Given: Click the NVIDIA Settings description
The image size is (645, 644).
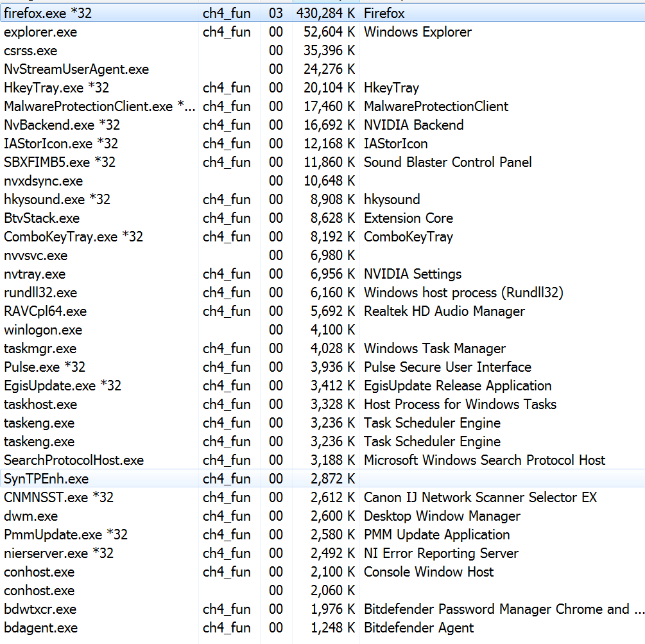Looking at the screenshot, I should (x=413, y=274).
